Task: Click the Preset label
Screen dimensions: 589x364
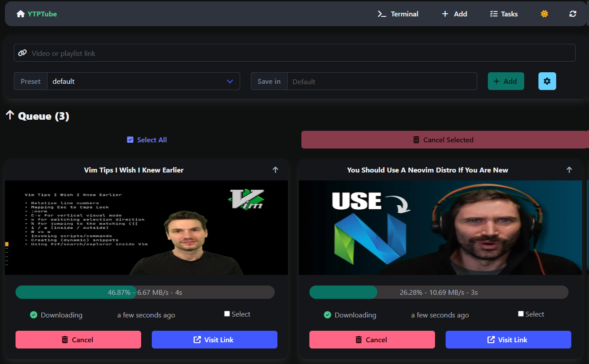Action: pos(31,81)
